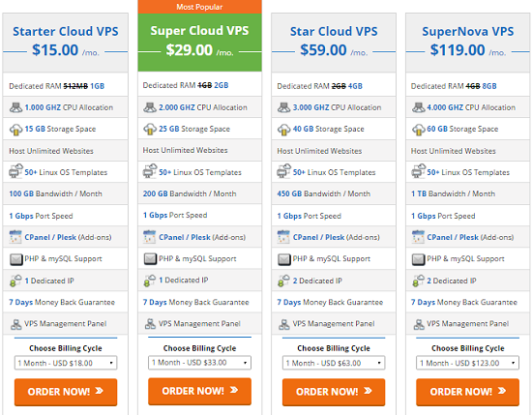Image resolution: width=532 pixels, height=415 pixels.
Task: Click the $59.00 /mo. price
Action: (334, 50)
